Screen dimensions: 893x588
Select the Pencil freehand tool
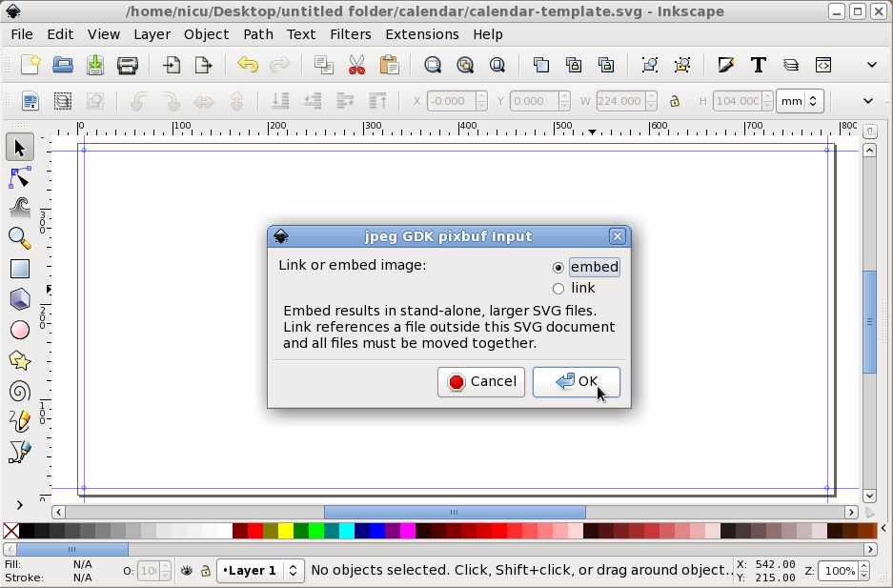pyautogui.click(x=20, y=422)
